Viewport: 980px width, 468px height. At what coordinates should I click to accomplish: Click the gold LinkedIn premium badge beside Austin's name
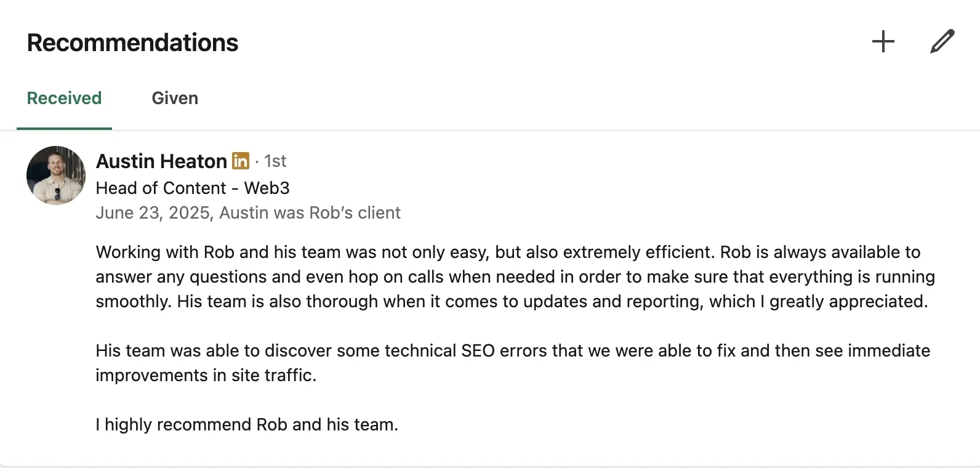point(240,161)
